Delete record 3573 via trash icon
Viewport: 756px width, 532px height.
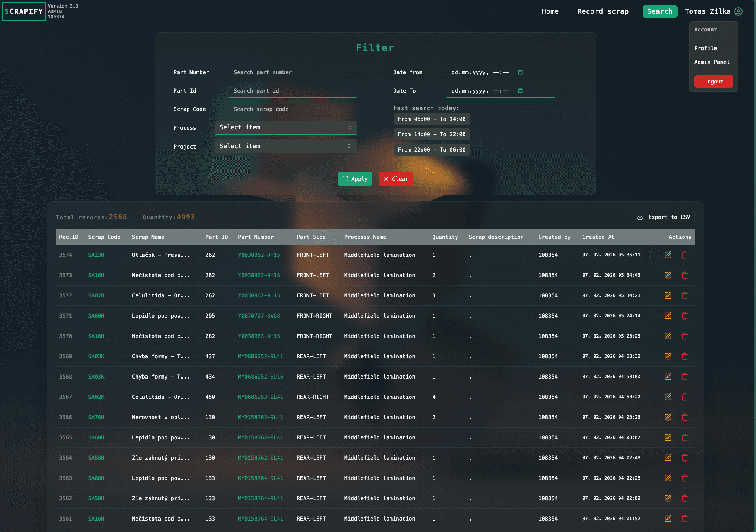(x=685, y=275)
